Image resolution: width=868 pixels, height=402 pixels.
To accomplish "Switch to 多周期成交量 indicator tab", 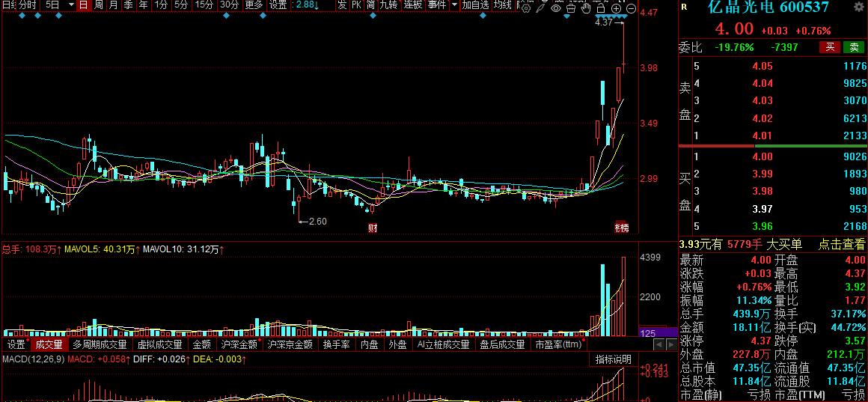I will click(x=100, y=344).
